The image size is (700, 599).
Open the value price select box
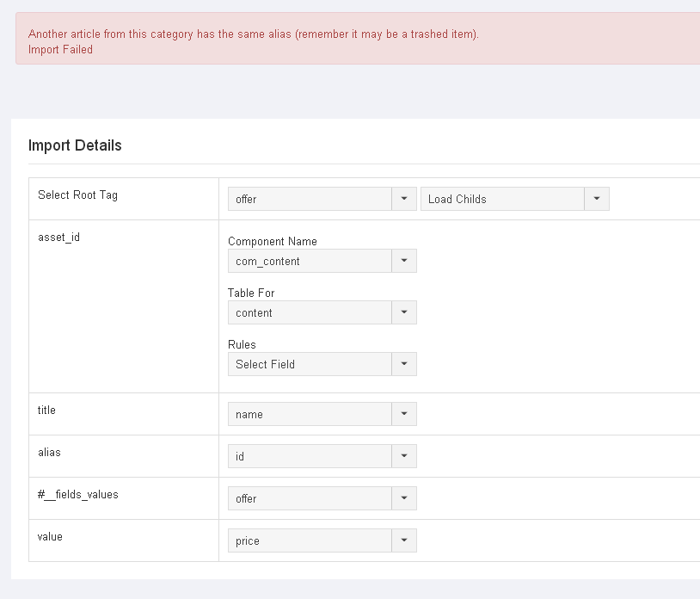322,540
